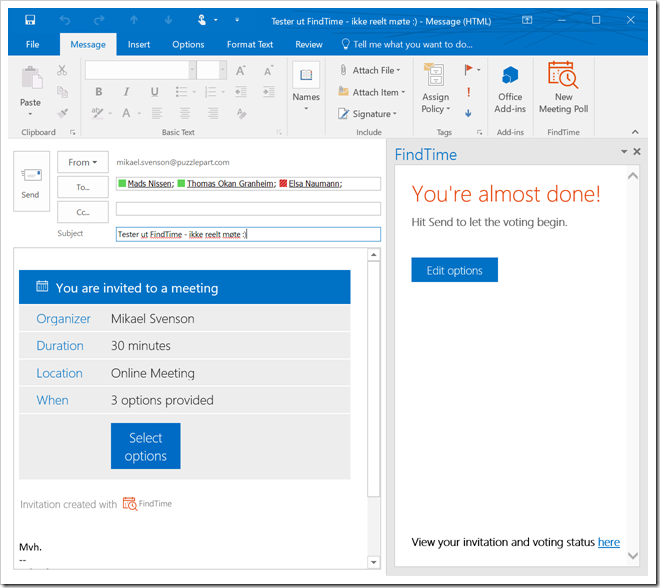Toggle Low Importance down arrow
The height and width of the screenshot is (588, 660).
click(x=468, y=113)
